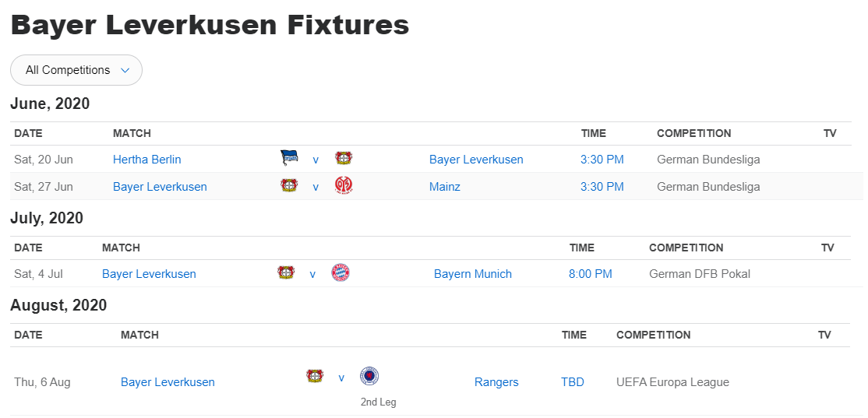Open the Mainz team link
Screen dimensions: 868x418
point(444,187)
